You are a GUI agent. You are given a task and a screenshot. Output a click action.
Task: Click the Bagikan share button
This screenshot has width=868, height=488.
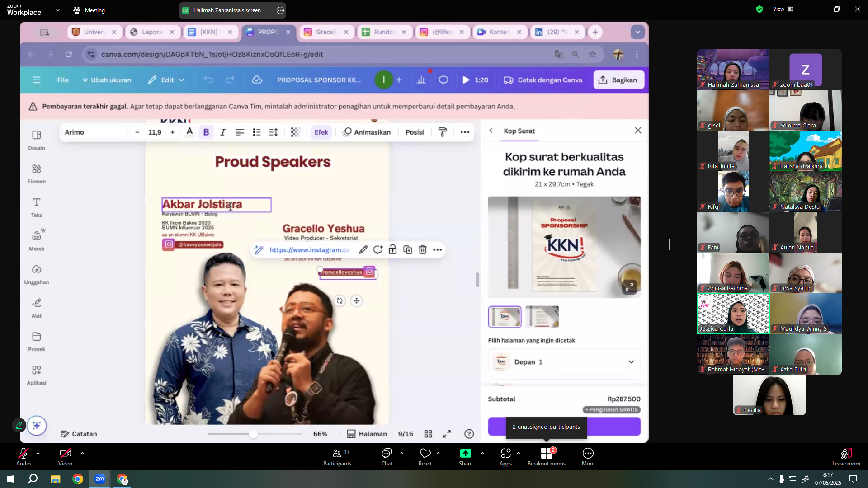618,80
